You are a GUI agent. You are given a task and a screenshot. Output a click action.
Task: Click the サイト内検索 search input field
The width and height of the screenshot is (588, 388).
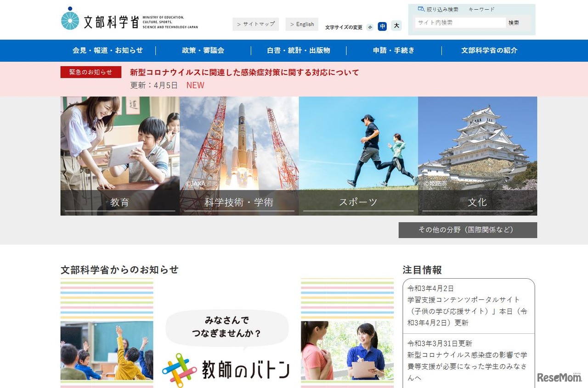click(x=460, y=22)
